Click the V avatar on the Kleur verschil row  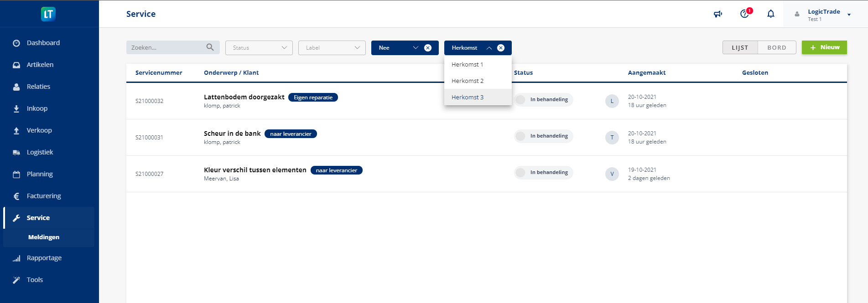[612, 174]
